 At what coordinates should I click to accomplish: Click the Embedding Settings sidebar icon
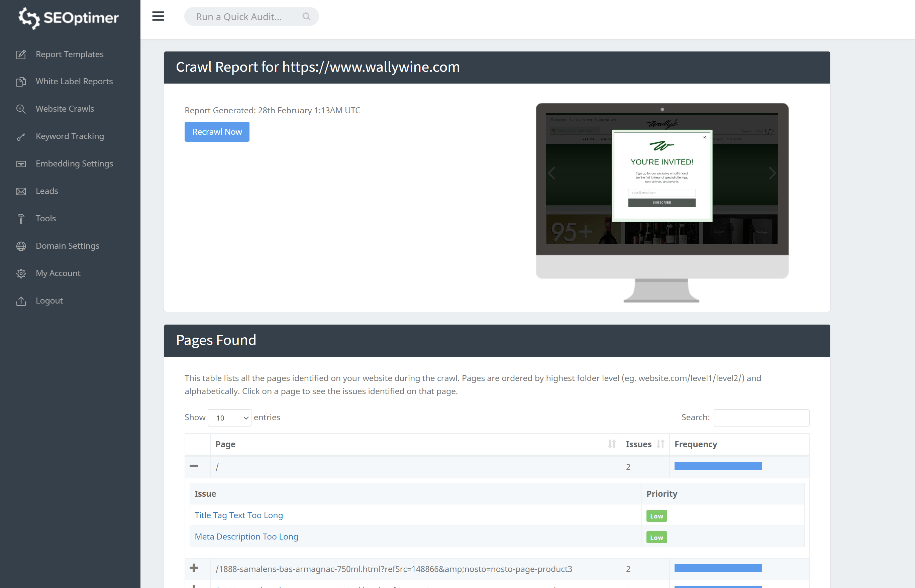21,163
